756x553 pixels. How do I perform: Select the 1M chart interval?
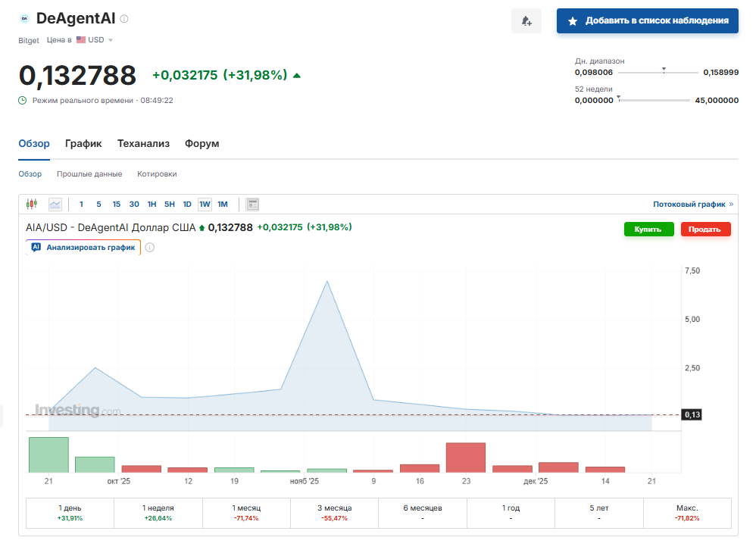[223, 204]
